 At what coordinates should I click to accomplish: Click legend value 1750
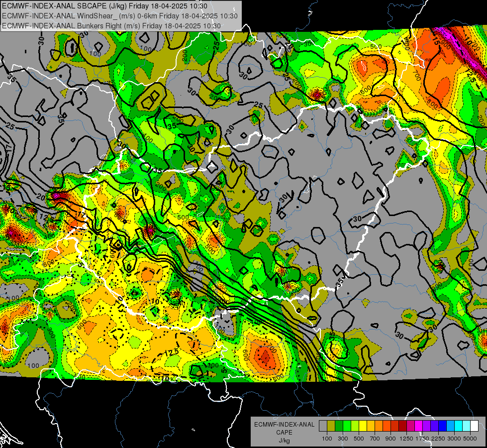(x=422, y=439)
